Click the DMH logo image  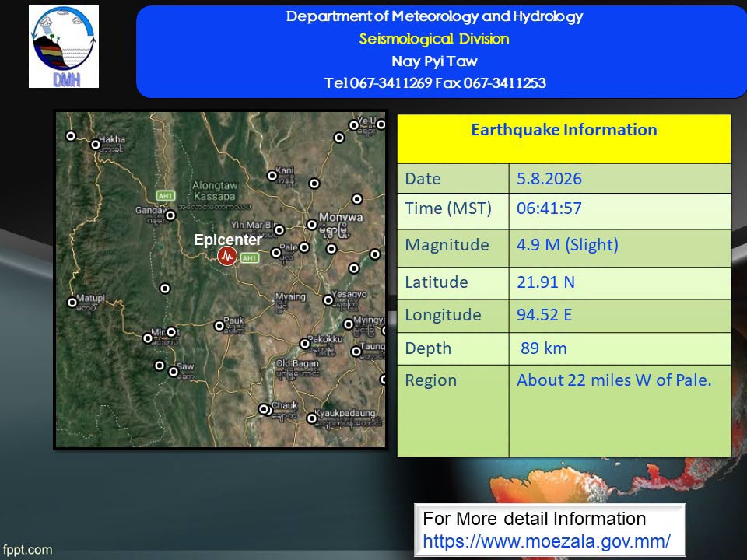tap(63, 47)
